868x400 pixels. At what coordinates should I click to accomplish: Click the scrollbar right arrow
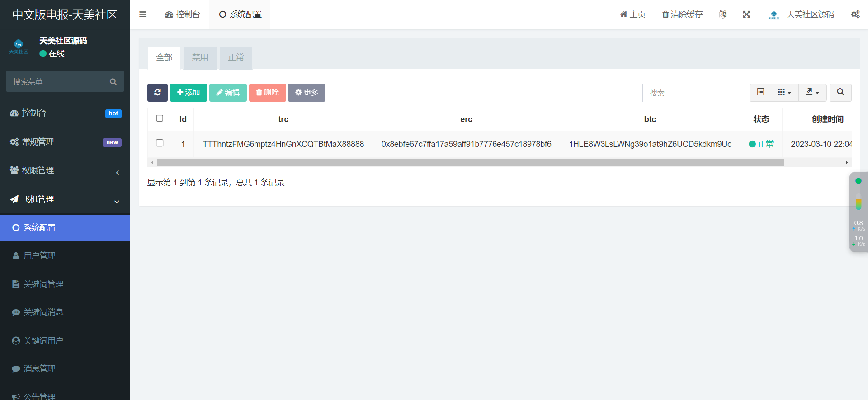847,162
